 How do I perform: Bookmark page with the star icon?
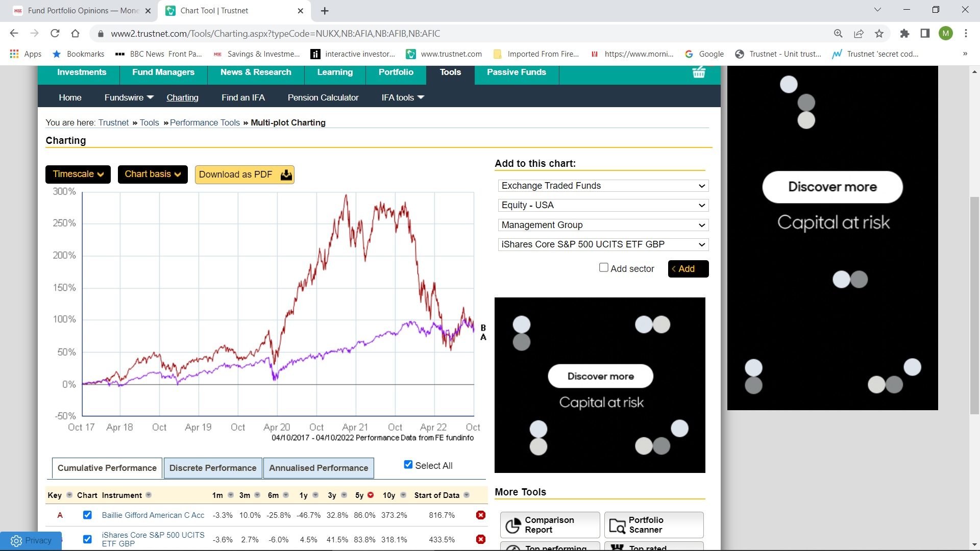(879, 34)
